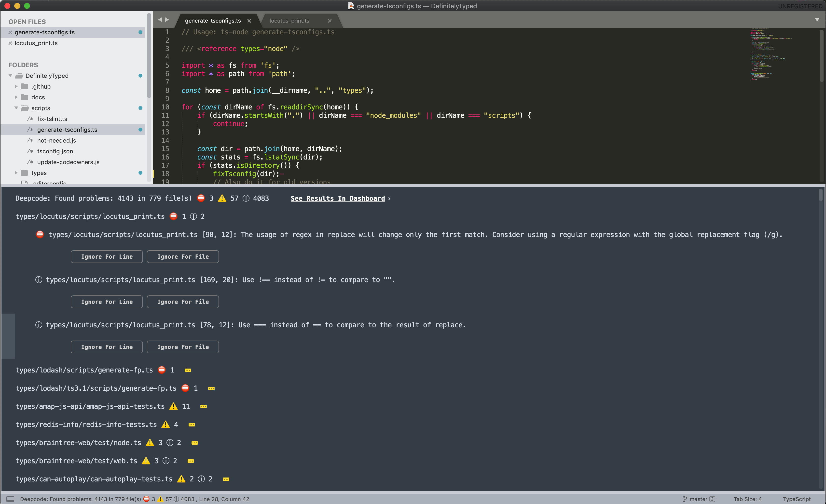Screen dimensions: 826x504
Task: Click info icon of line 169 message
Action: point(39,280)
